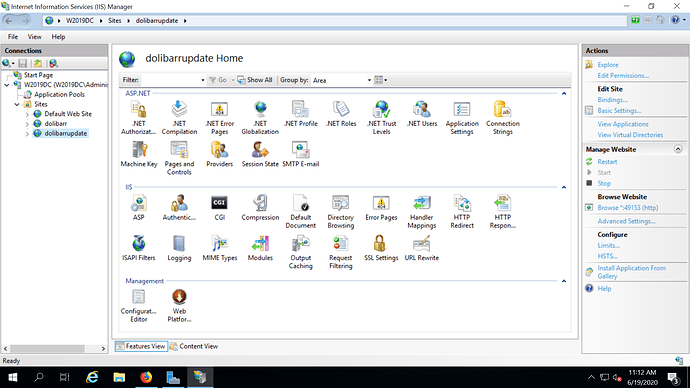Click inside the Filter input field
690x388 pixels.
tap(172, 80)
